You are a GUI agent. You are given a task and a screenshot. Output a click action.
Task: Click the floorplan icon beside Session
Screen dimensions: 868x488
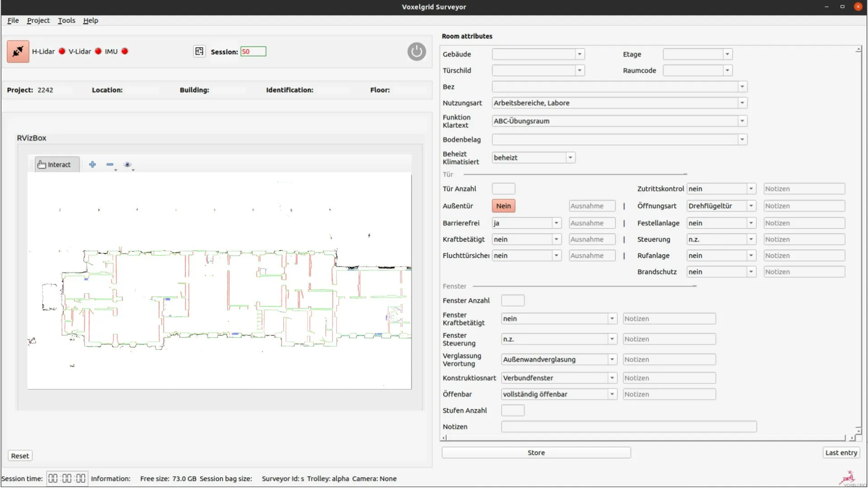pos(199,51)
